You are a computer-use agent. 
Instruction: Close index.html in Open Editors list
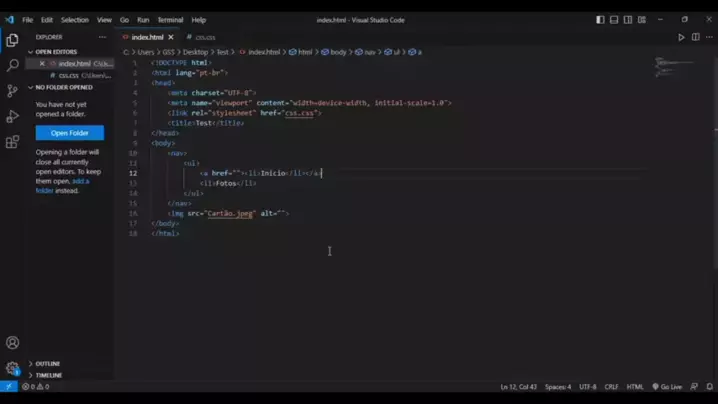pyautogui.click(x=42, y=64)
